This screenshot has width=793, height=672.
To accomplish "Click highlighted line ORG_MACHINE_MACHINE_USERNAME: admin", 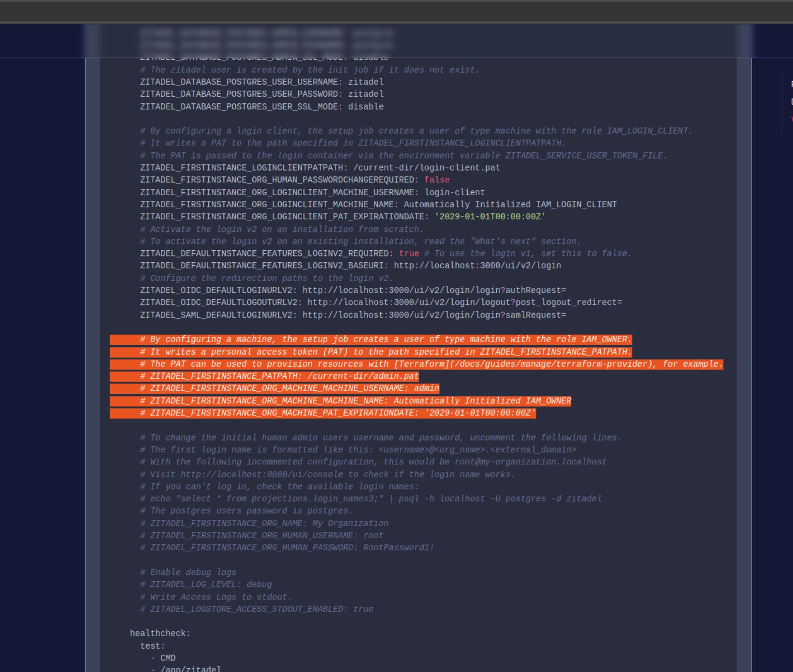I will click(289, 388).
